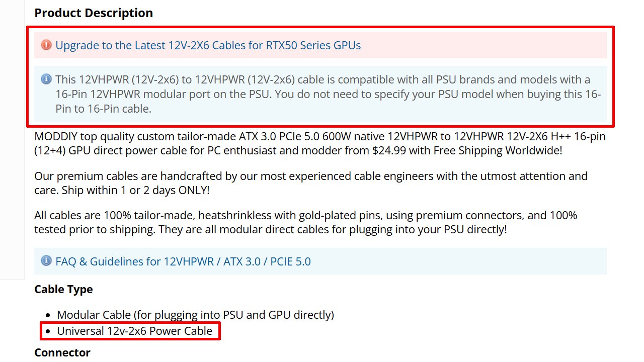The height and width of the screenshot is (362, 644).
Task: Click the 'Our premium cables are handcrafted' paragraph
Action: [x=310, y=176]
